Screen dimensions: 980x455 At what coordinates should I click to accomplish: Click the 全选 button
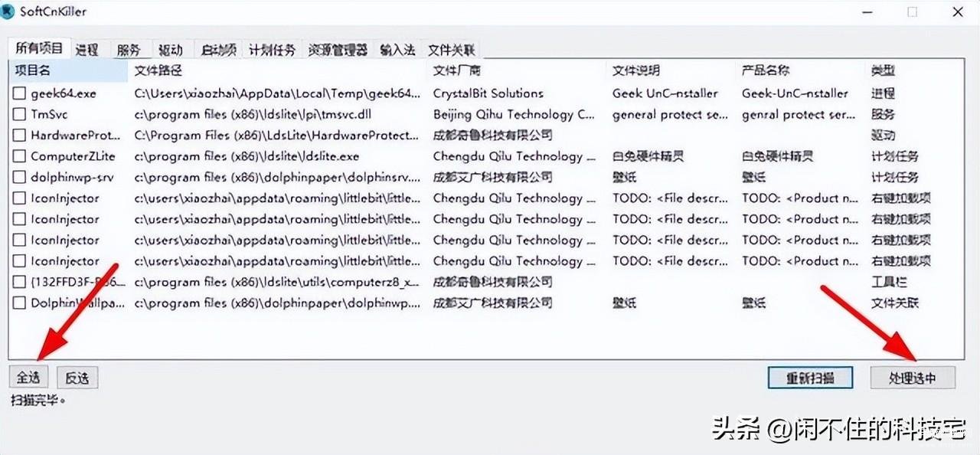[x=28, y=378]
